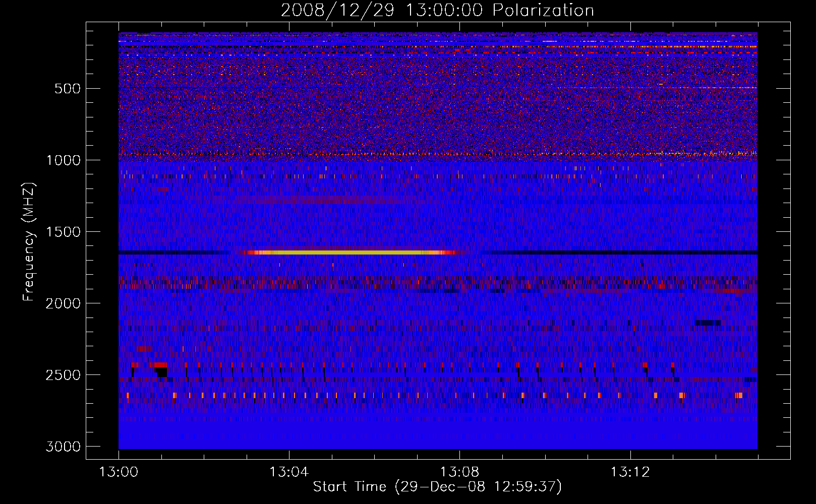Click the 3000 frequency tick label
Viewport: 816px width, 504px height.
coord(63,447)
